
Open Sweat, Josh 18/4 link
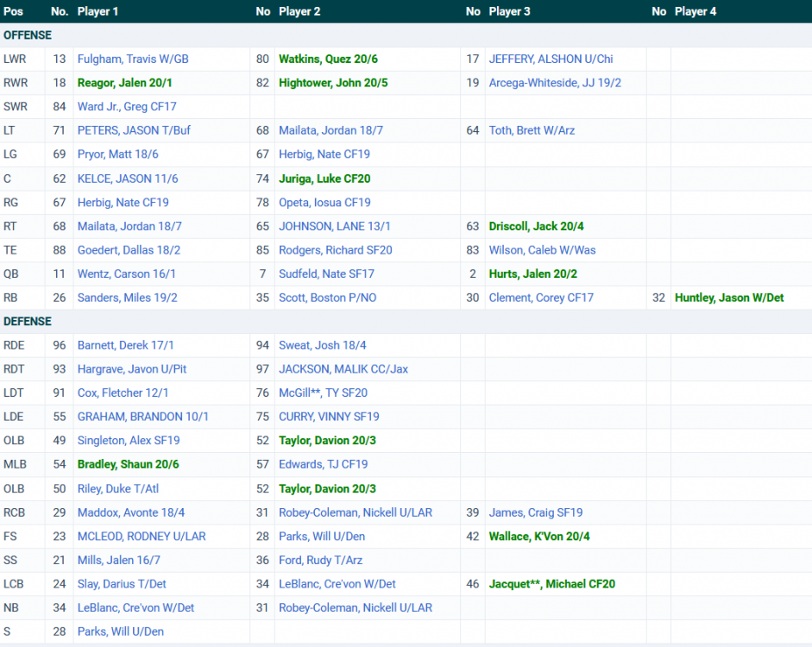click(x=323, y=345)
